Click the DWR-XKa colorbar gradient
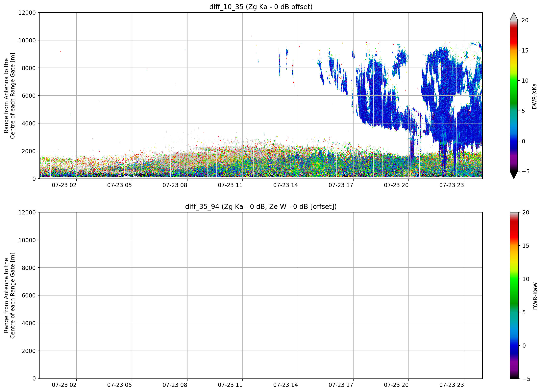The width and height of the screenshot is (542, 392). [x=514, y=96]
